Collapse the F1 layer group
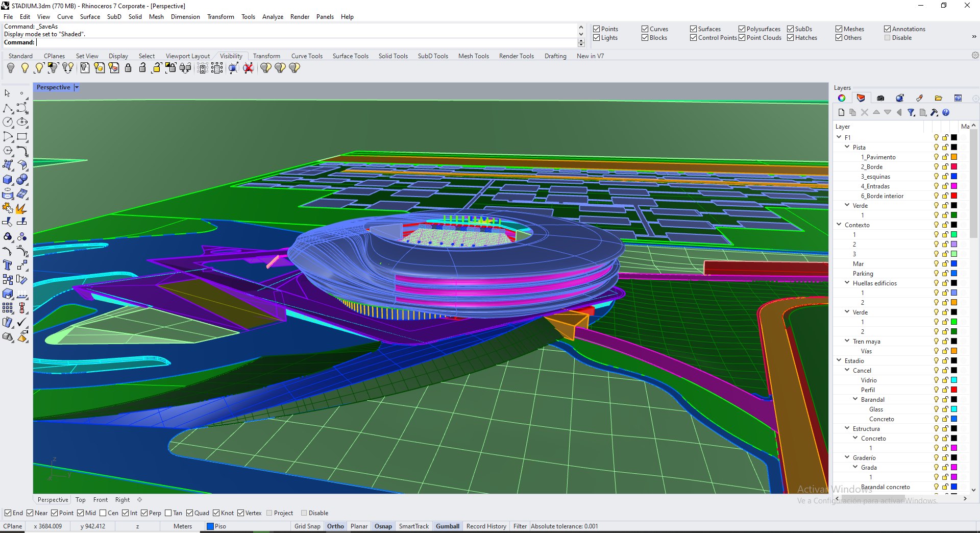The height and width of the screenshot is (533, 980). [x=839, y=137]
